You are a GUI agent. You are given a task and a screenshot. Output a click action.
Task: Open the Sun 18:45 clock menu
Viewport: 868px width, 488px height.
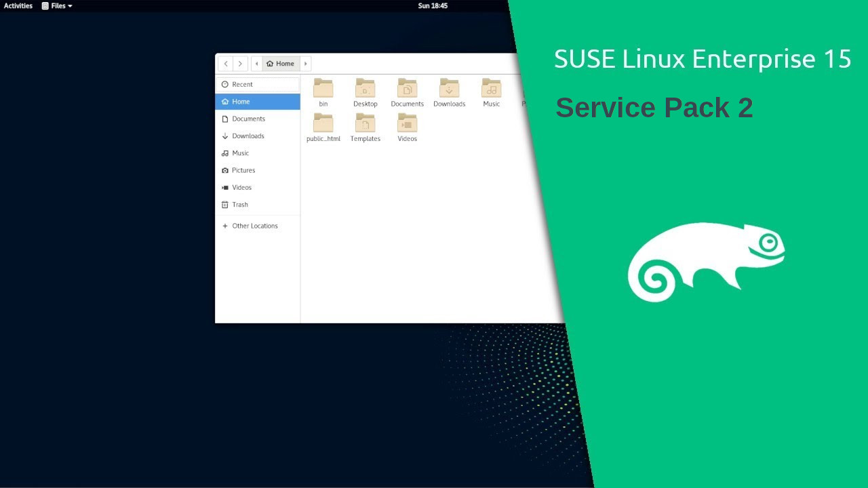[433, 5]
